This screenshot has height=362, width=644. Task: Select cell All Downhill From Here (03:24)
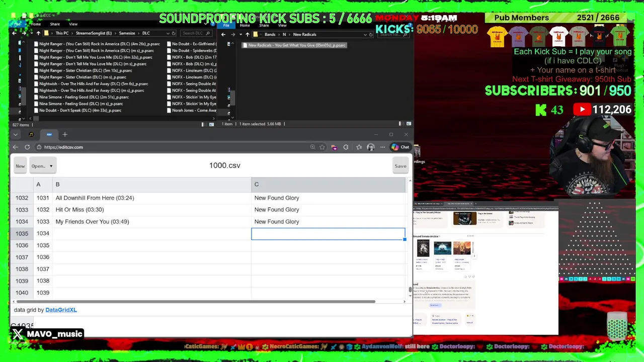[151, 198]
